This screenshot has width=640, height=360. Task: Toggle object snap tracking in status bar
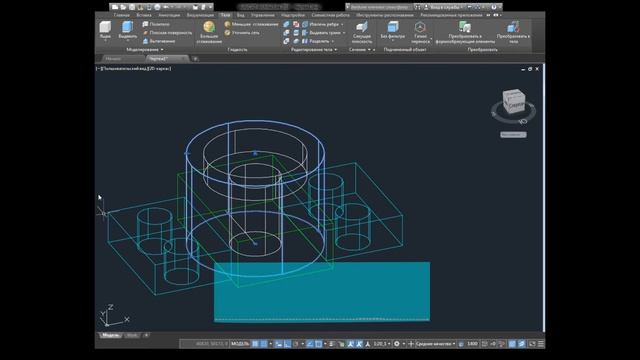pos(310,344)
